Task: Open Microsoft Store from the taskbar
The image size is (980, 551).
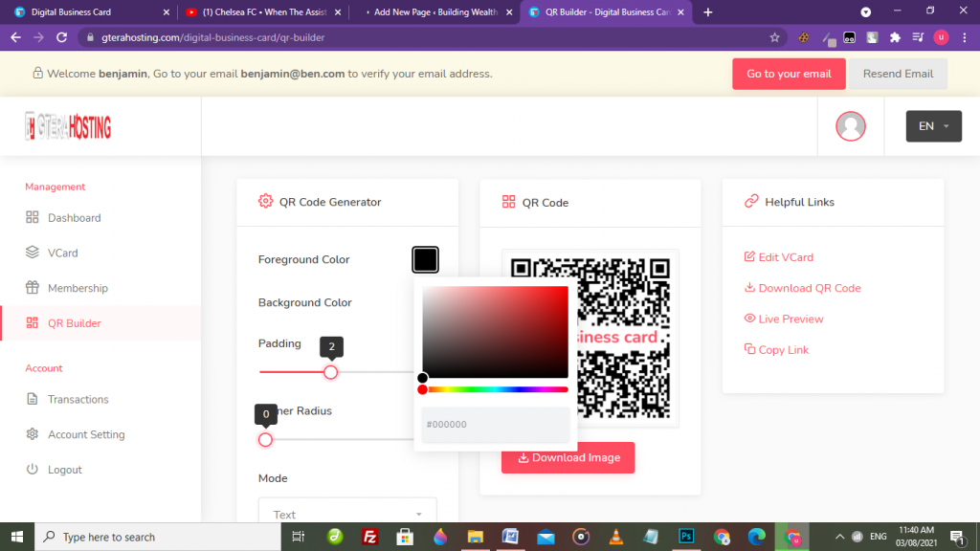Action: (405, 537)
